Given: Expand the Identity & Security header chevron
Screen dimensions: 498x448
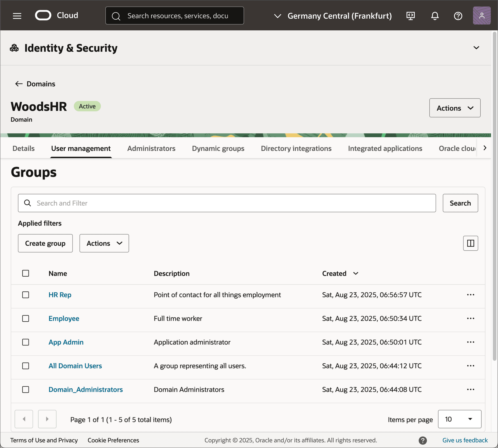Looking at the screenshot, I should (476, 48).
